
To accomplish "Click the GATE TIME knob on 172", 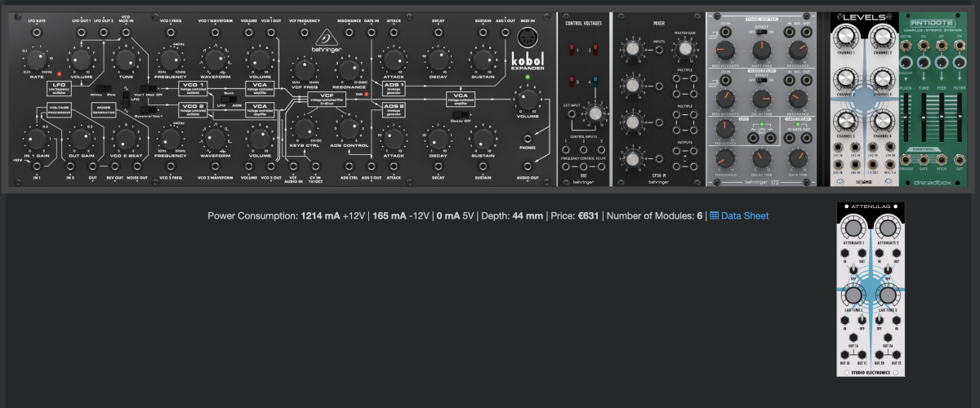I will point(798,157).
